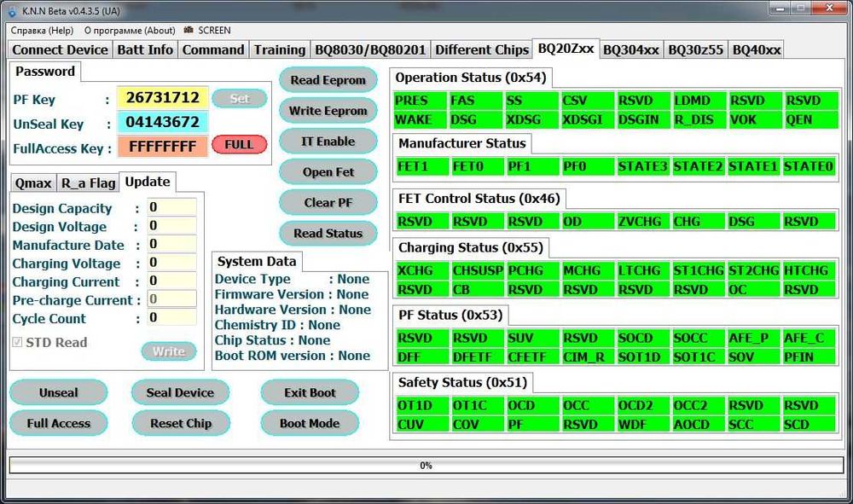The width and height of the screenshot is (853, 504).
Task: Switch to Batt Info tab
Action: click(145, 49)
